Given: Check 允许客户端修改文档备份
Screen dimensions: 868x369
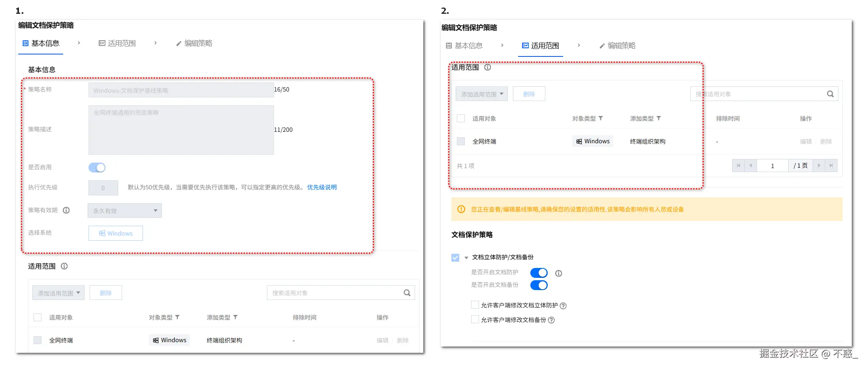Looking at the screenshot, I should tap(475, 319).
